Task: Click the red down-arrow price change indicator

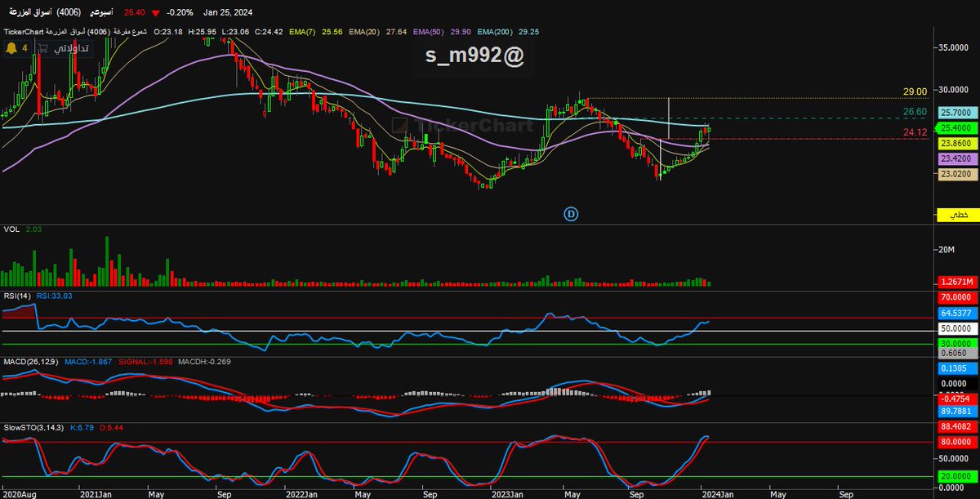Action: coord(154,13)
